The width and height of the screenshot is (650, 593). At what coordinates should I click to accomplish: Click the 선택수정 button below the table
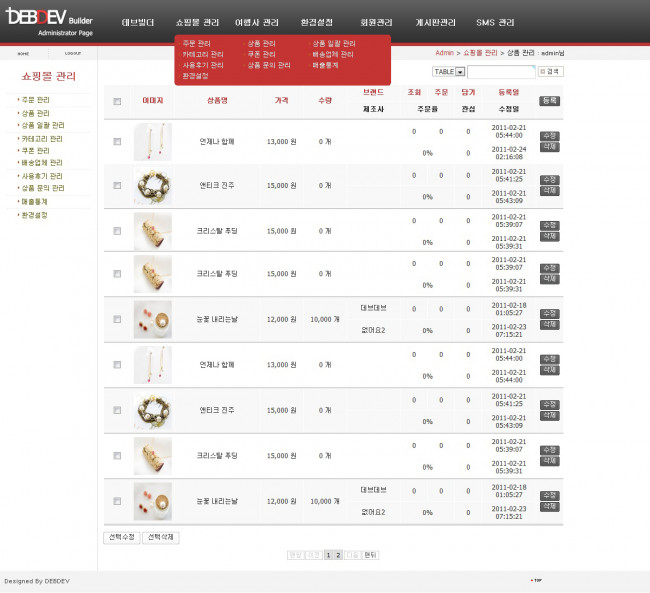click(121, 537)
